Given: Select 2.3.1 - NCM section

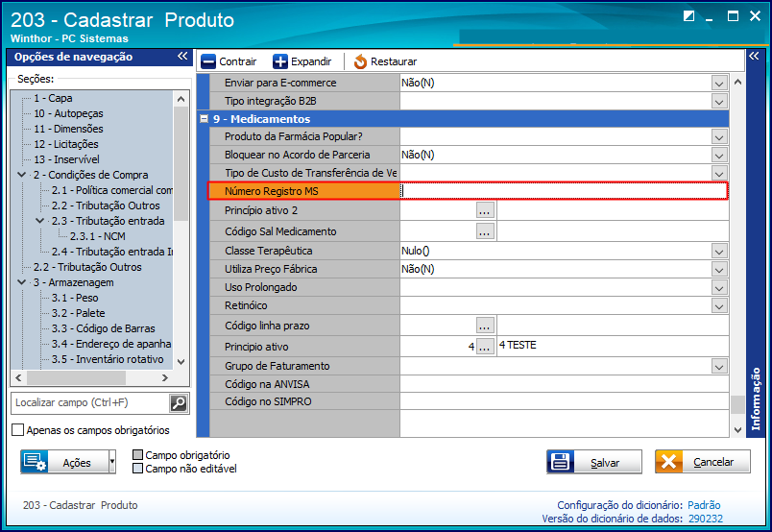Looking at the screenshot, I should 98,236.
